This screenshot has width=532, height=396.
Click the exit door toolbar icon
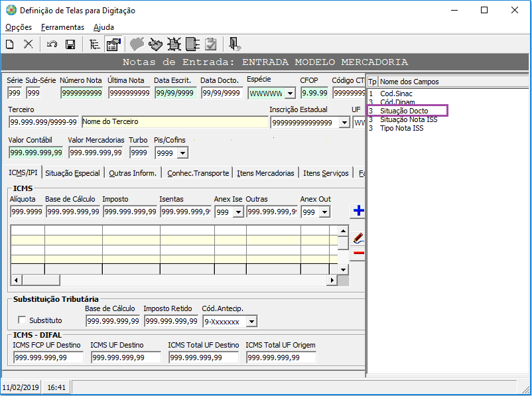[x=234, y=44]
